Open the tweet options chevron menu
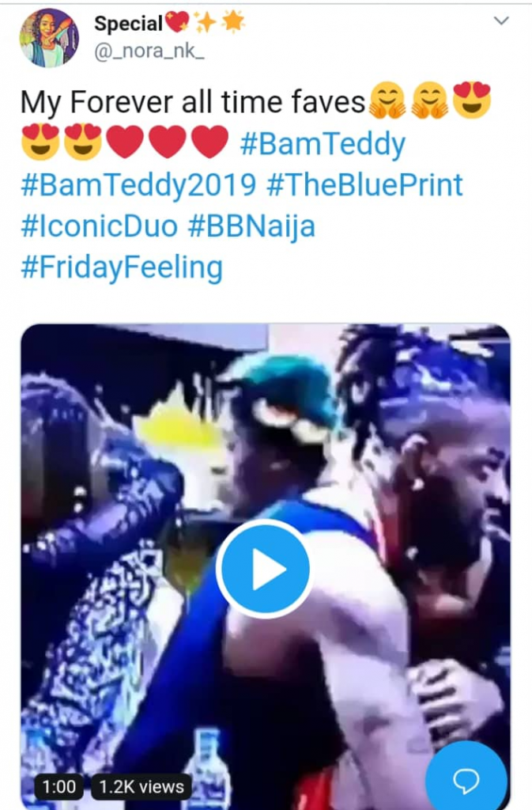This screenshot has width=532, height=810. pos(501,21)
